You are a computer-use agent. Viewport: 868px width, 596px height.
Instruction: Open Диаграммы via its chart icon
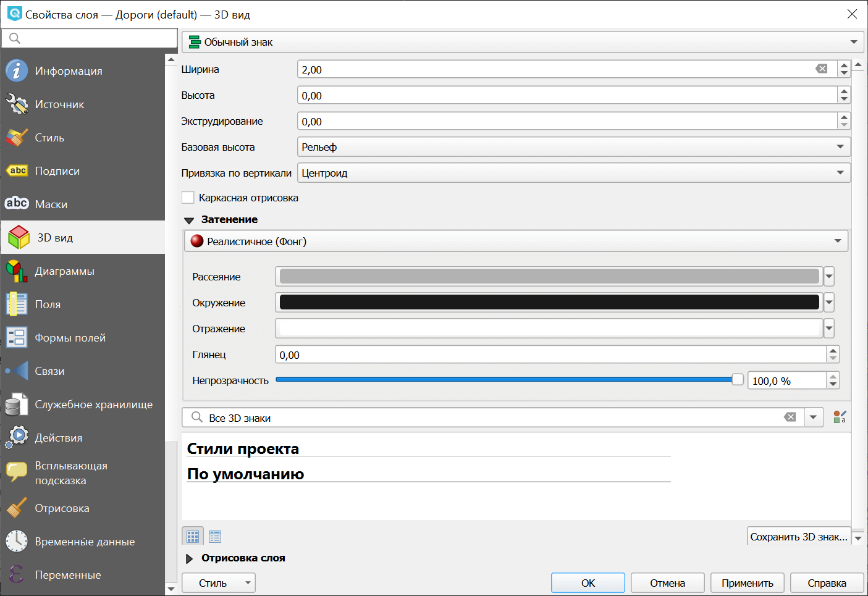click(x=17, y=271)
